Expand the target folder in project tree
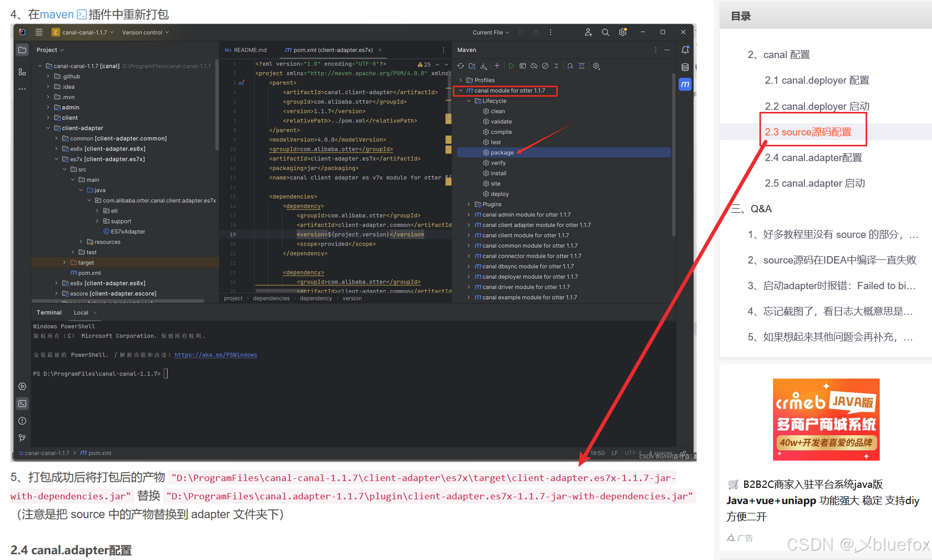 click(64, 262)
